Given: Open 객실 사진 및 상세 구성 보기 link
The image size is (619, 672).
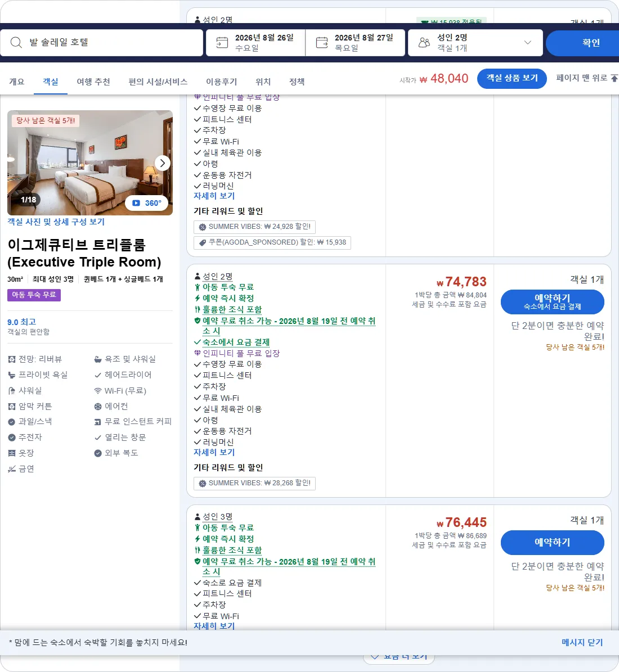Looking at the screenshot, I should pyautogui.click(x=56, y=222).
